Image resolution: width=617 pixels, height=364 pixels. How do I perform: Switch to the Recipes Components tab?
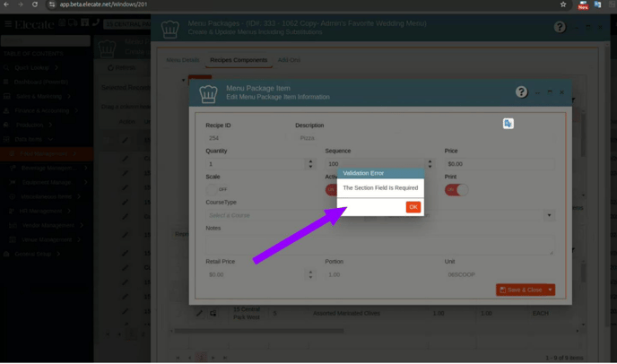pyautogui.click(x=239, y=60)
